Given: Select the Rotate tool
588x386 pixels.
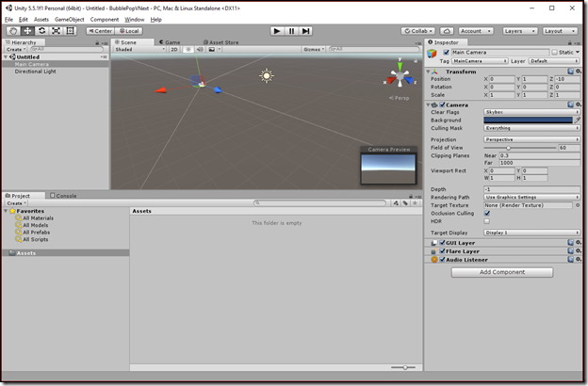Looking at the screenshot, I should point(41,31).
